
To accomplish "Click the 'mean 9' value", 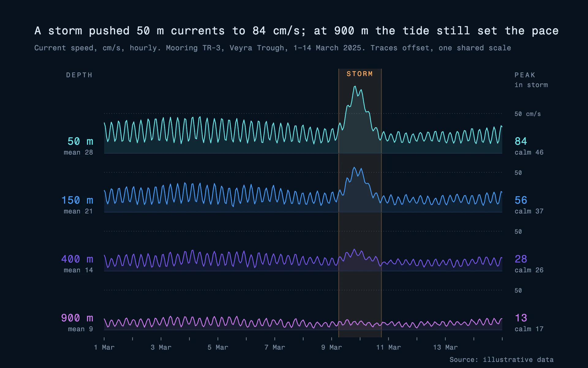I will (81, 329).
